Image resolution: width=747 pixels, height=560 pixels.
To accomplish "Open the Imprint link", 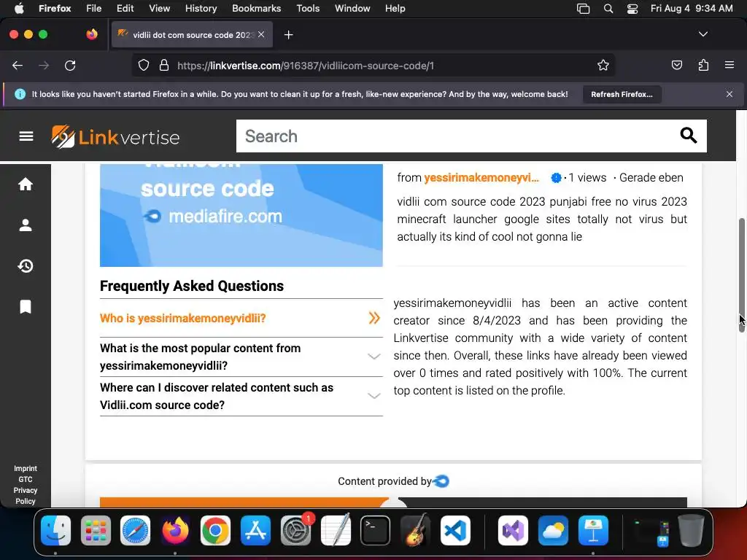I will click(x=26, y=469).
